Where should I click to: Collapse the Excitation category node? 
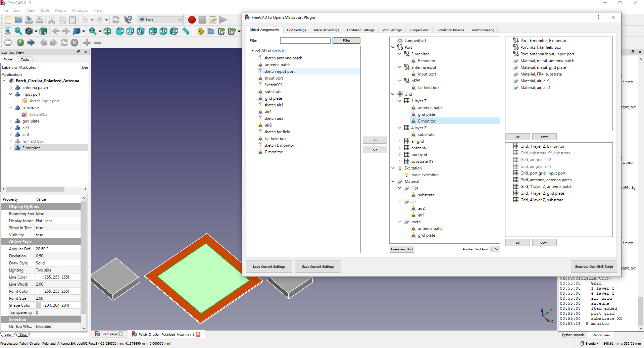[393, 168]
